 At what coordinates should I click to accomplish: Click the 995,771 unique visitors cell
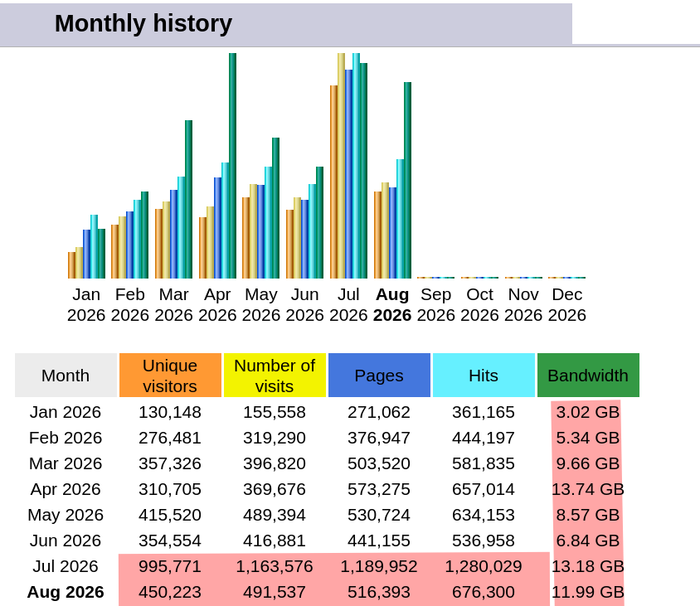(x=170, y=566)
